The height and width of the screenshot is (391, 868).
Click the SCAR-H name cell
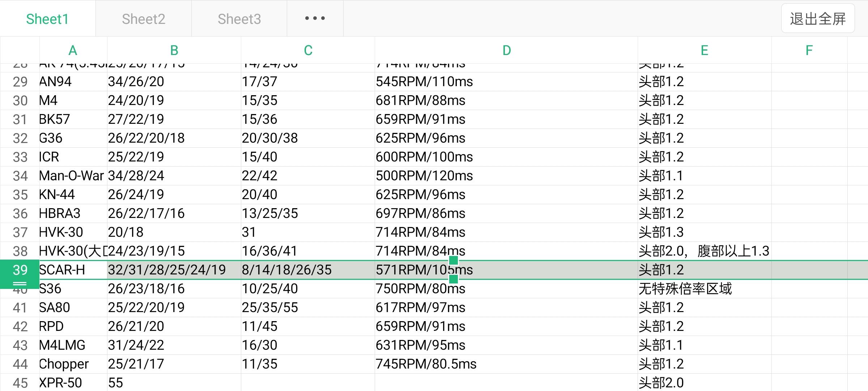pyautogui.click(x=62, y=270)
